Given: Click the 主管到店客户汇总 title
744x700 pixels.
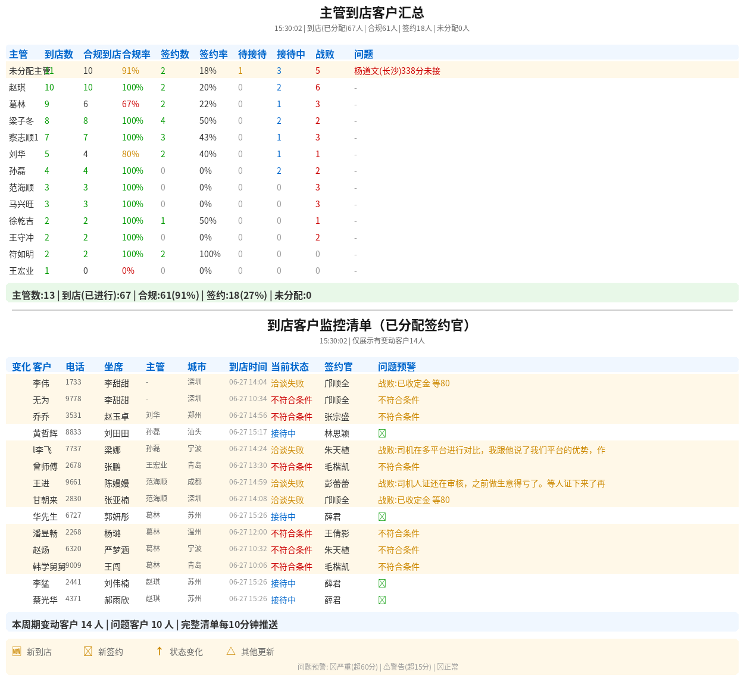Looking at the screenshot, I should point(372,12).
